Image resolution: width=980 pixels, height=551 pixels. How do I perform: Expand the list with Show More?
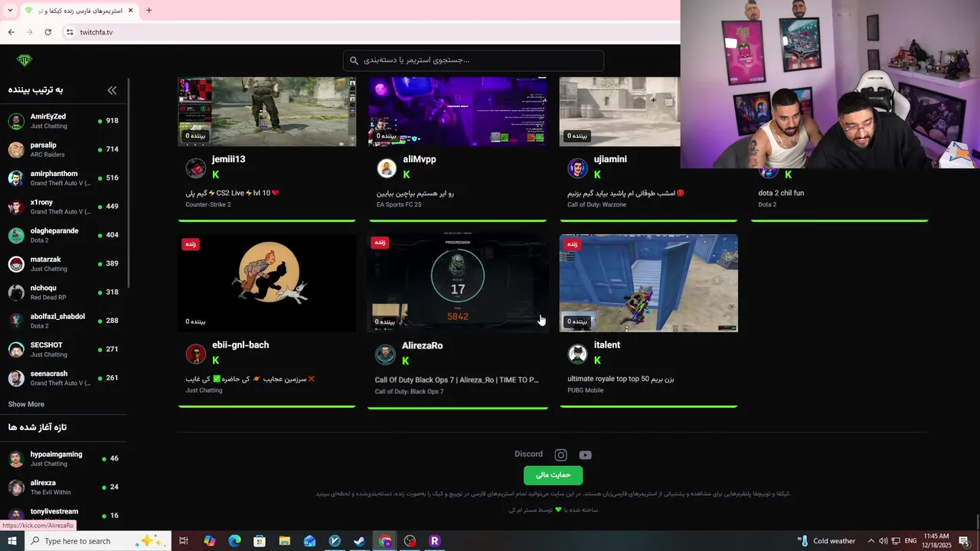(26, 404)
